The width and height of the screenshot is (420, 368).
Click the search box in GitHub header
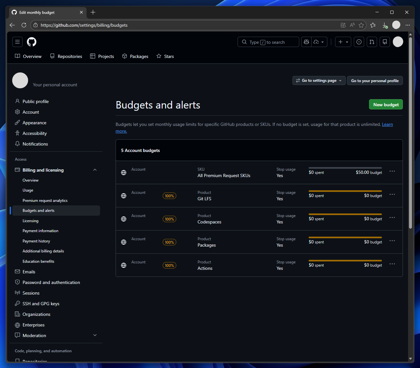point(268,42)
